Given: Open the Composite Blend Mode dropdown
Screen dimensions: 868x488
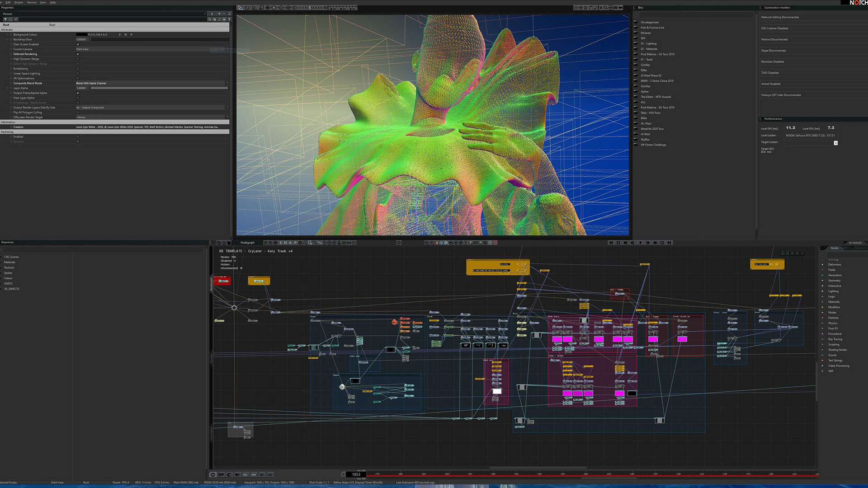Looking at the screenshot, I should pyautogui.click(x=151, y=83).
